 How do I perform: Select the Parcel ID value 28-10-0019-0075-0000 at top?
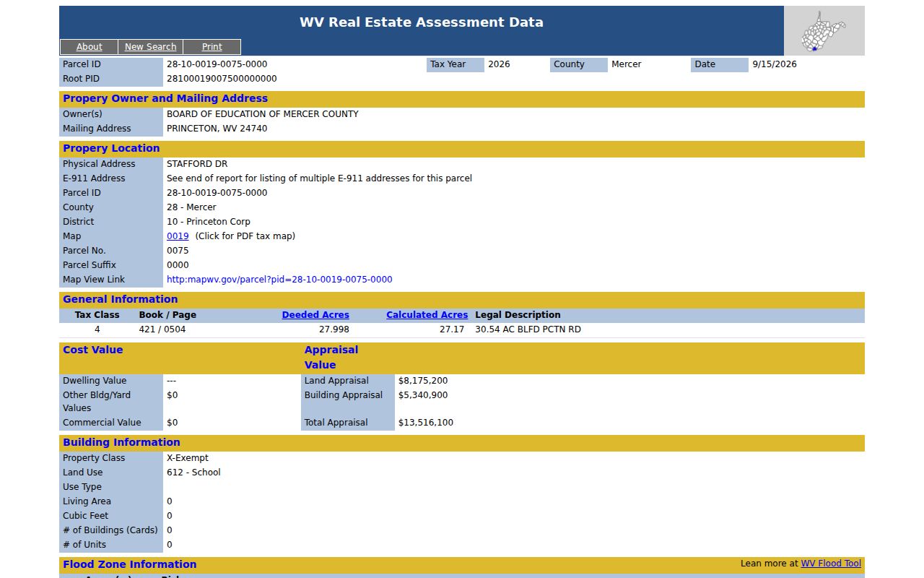point(217,64)
